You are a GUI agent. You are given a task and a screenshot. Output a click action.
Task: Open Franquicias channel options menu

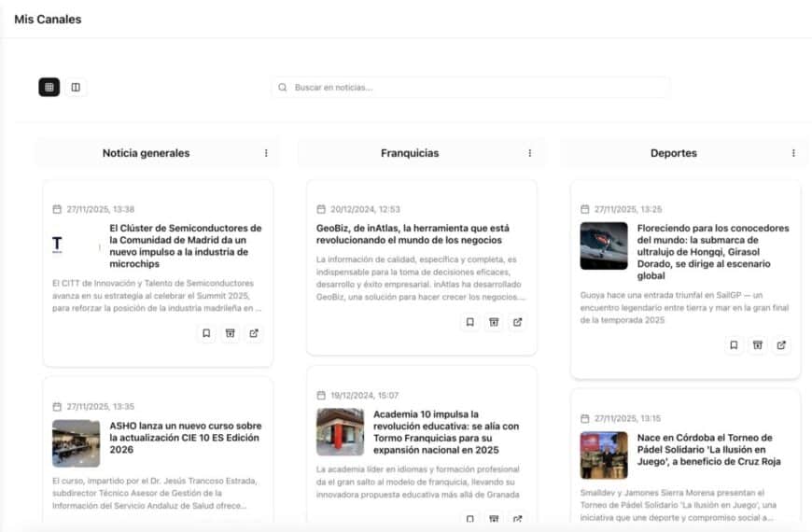[530, 153]
